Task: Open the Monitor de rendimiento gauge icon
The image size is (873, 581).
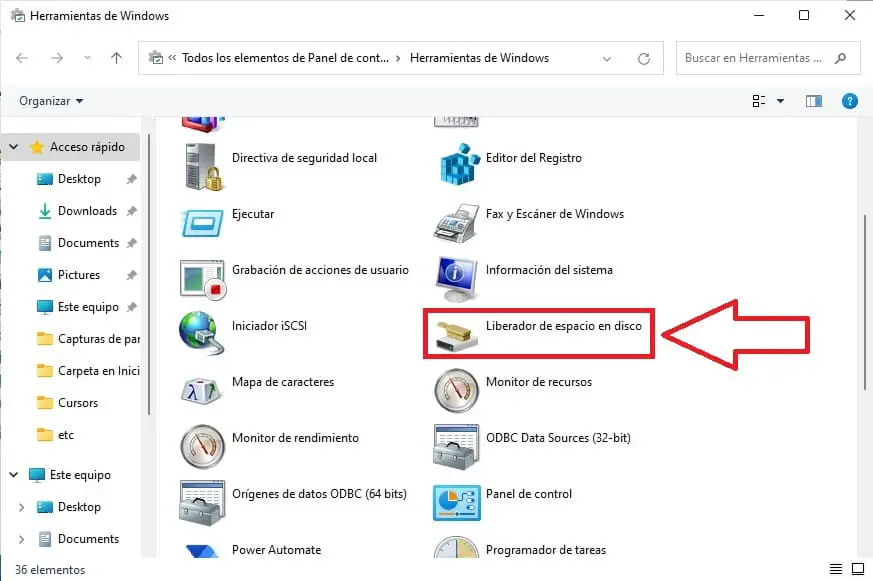Action: 203,446
